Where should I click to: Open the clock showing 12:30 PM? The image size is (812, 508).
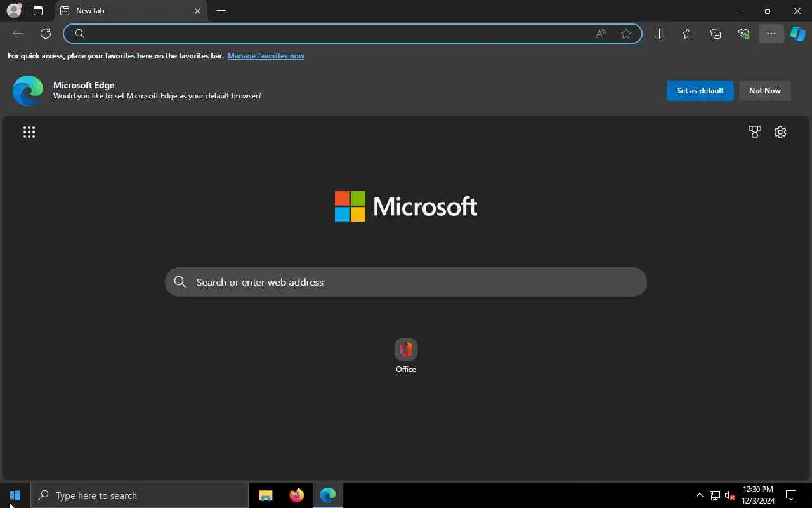tap(758, 495)
